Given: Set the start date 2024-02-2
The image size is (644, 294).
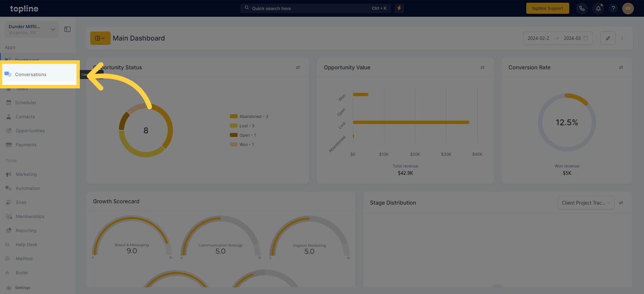Looking at the screenshot, I should point(538,38).
